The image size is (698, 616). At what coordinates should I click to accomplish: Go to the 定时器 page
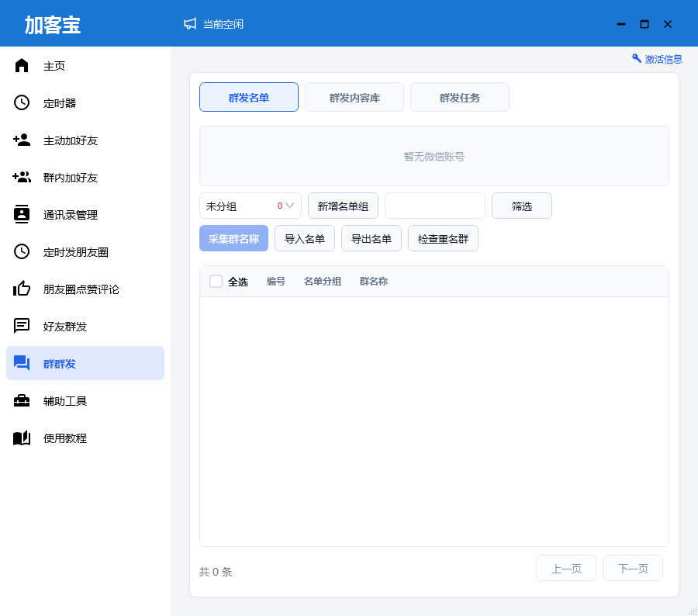[x=85, y=103]
